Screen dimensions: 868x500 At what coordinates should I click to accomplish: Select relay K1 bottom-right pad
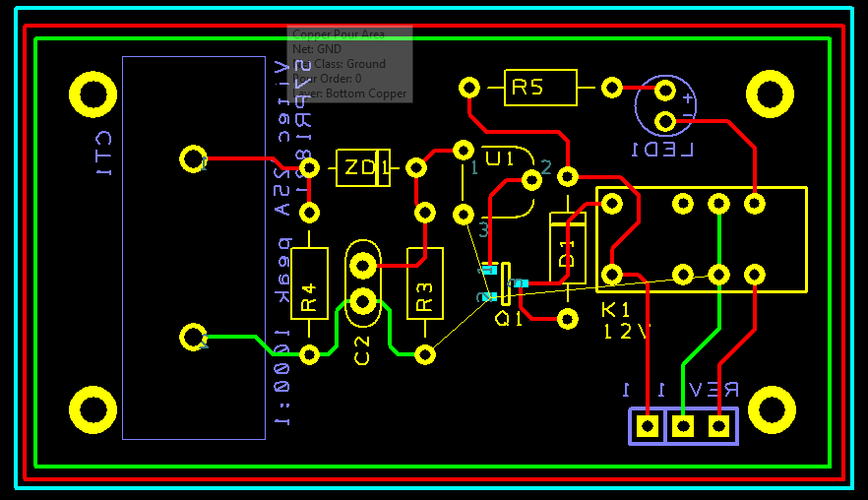click(x=754, y=275)
